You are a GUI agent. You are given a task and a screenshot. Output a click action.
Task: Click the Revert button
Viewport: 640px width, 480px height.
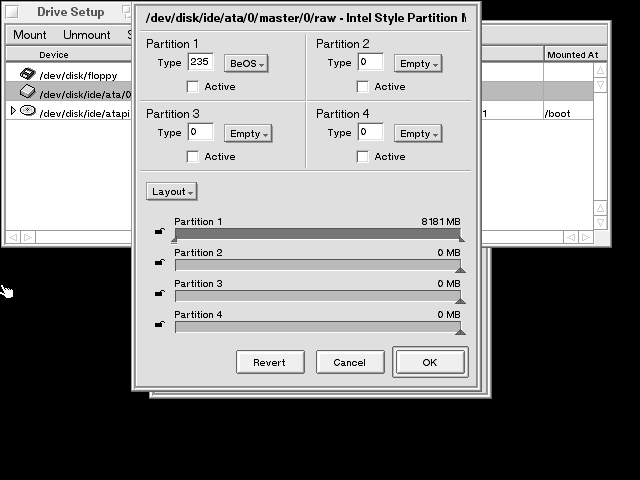270,362
